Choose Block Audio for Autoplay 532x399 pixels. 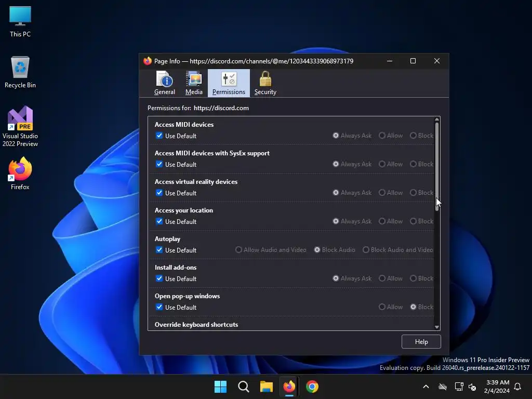317,250
